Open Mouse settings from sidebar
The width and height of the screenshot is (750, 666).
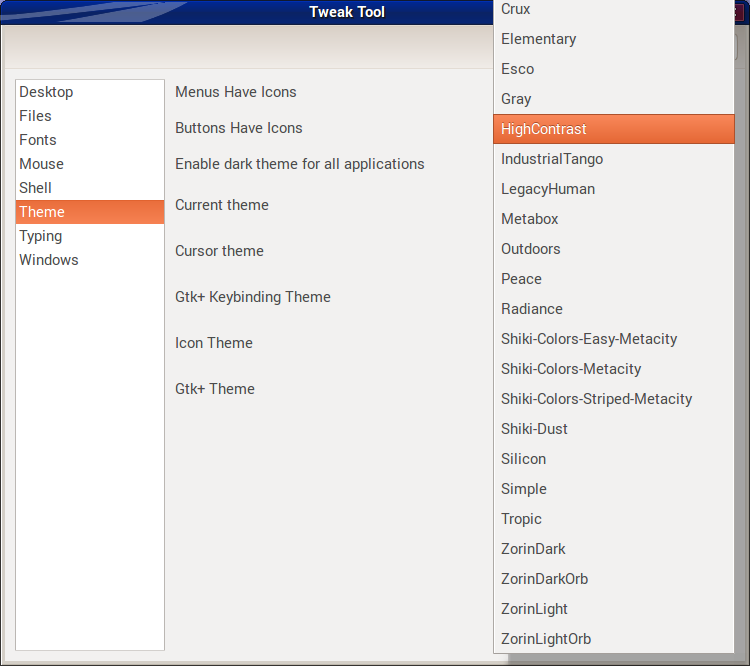click(x=41, y=164)
